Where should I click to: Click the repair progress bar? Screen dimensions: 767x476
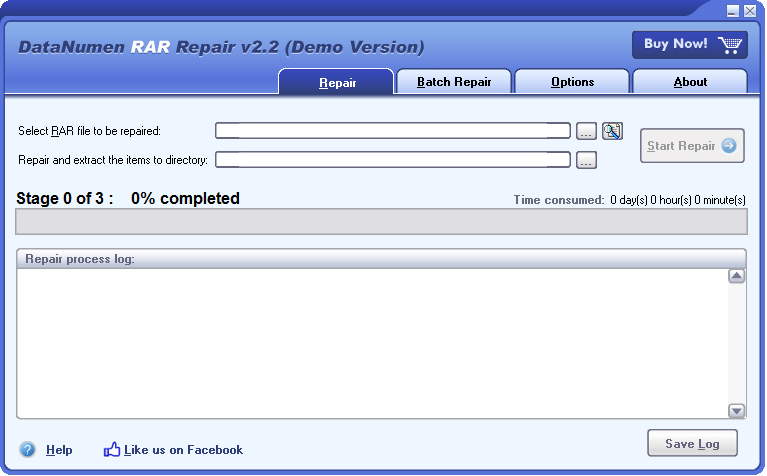[382, 222]
